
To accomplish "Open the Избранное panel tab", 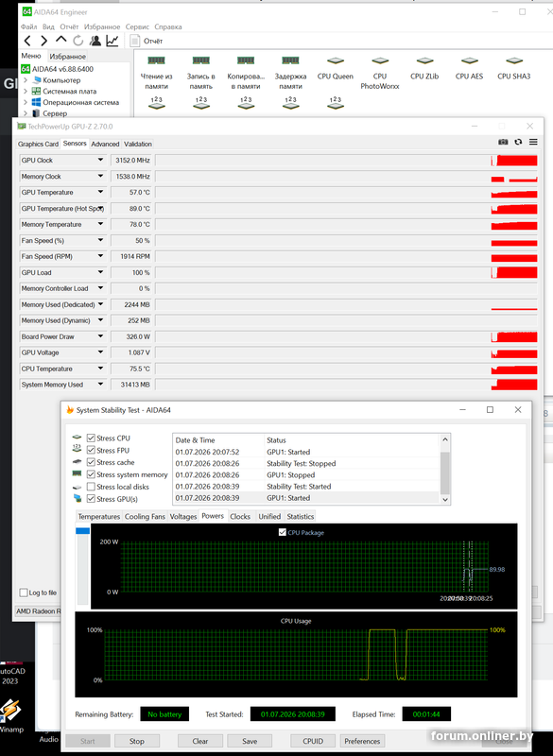I will pos(67,57).
